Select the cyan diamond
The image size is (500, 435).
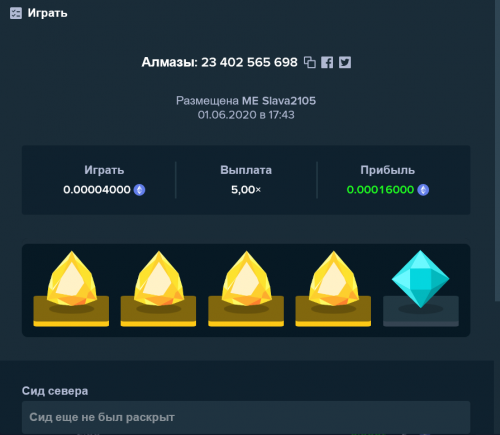(x=421, y=289)
